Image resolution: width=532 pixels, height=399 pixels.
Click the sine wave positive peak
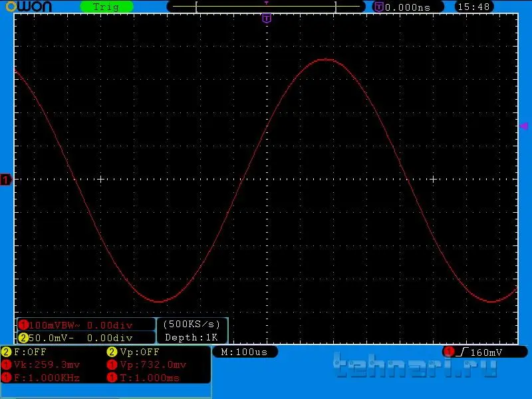pos(325,60)
